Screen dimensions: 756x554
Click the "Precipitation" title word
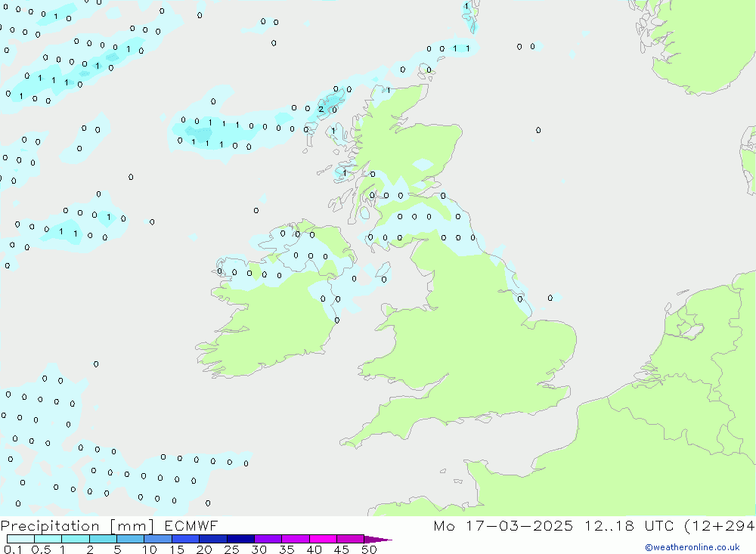(x=50, y=526)
